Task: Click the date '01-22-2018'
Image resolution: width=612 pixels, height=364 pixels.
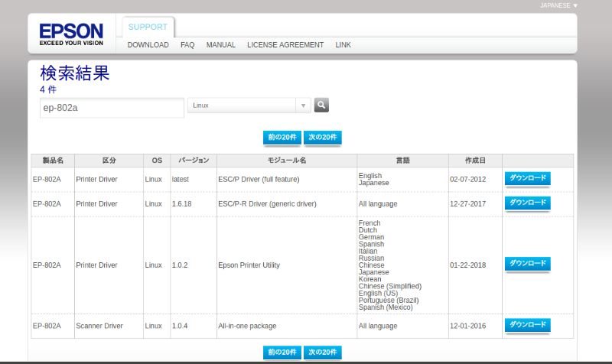Action: [467, 265]
